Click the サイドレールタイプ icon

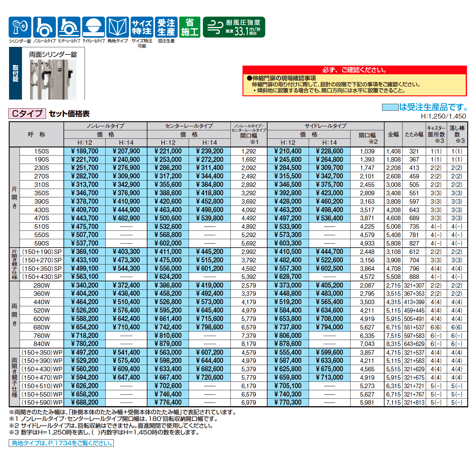94,27
